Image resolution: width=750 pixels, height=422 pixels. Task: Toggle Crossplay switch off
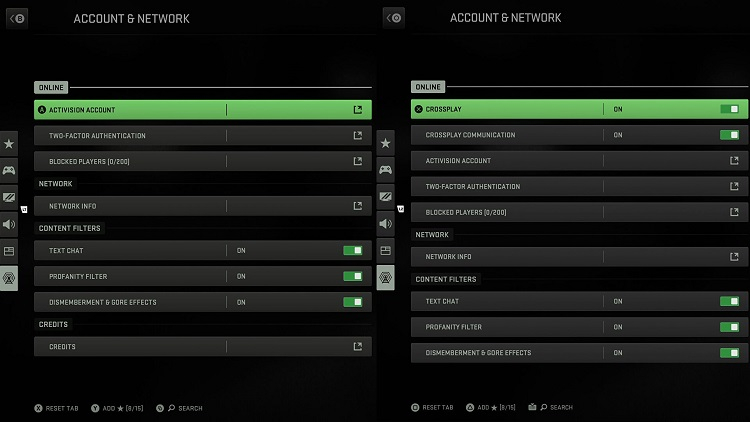[729, 109]
